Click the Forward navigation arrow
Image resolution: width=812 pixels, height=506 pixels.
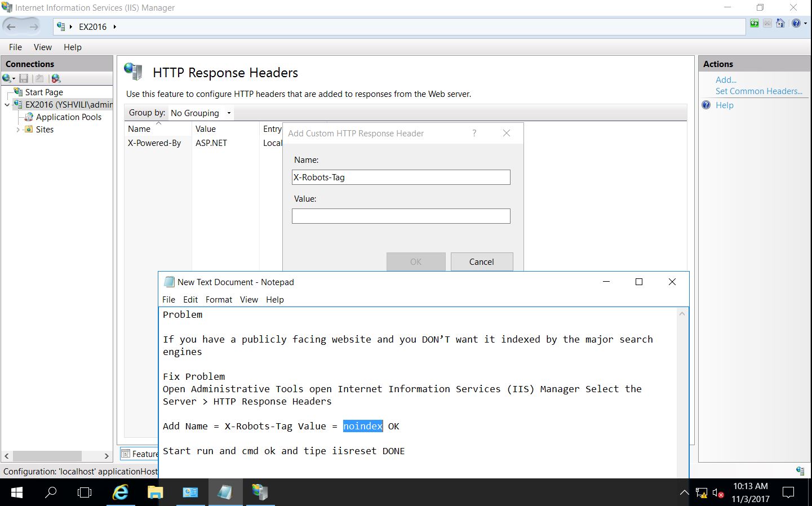(34, 26)
